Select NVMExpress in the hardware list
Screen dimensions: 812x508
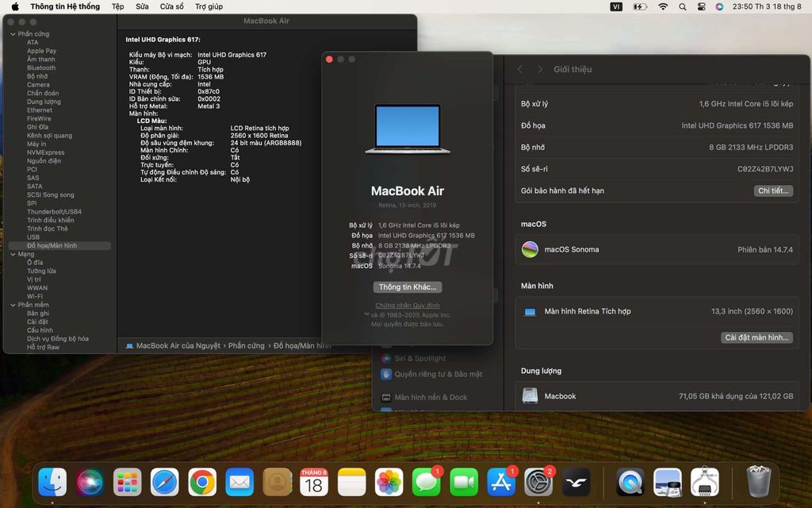[45, 153]
